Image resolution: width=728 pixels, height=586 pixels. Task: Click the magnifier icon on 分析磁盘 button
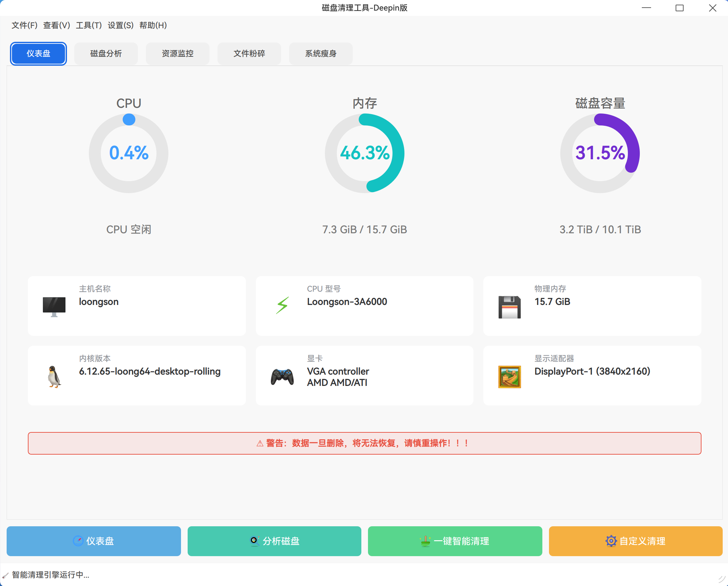point(254,541)
